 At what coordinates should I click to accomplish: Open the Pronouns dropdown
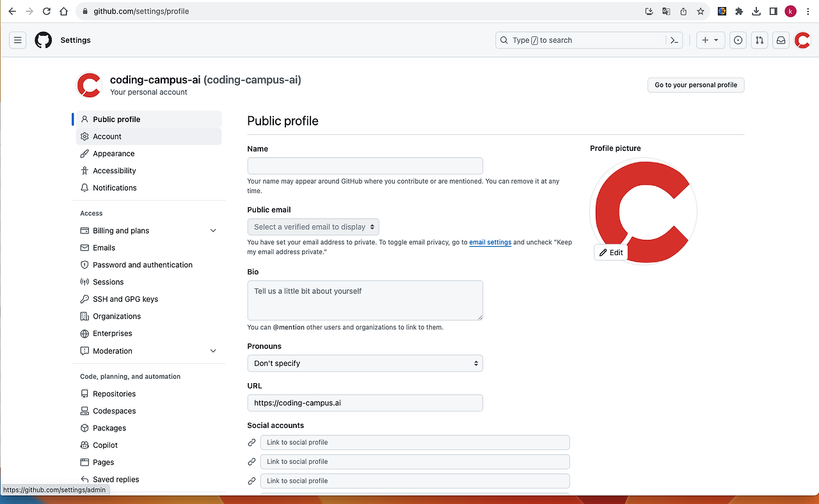click(365, 363)
